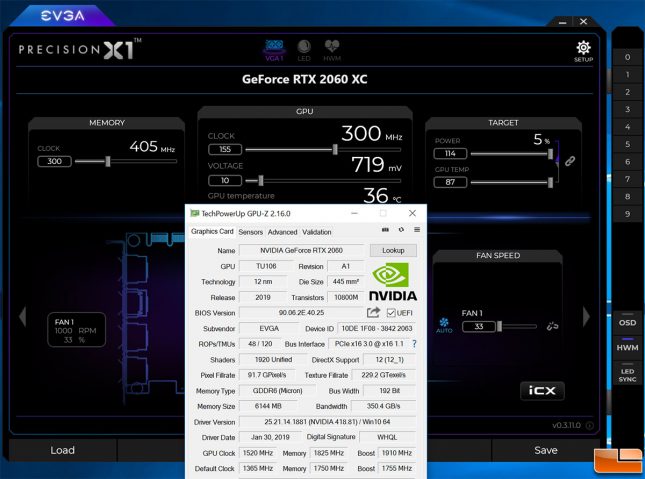645x479 pixels.
Task: Click the memory clock slider handle
Action: [108, 161]
